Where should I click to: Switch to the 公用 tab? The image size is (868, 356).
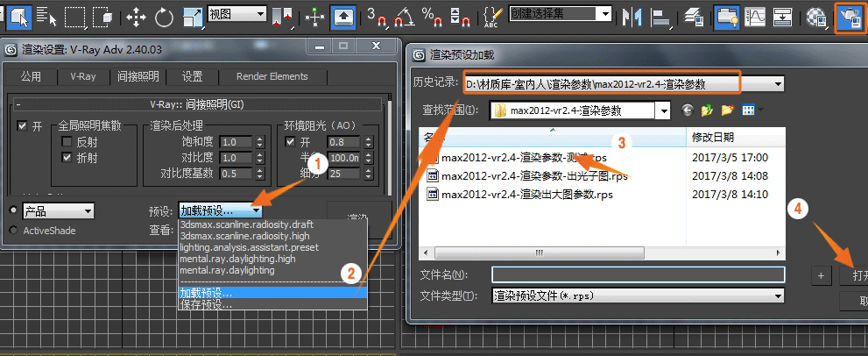(31, 76)
